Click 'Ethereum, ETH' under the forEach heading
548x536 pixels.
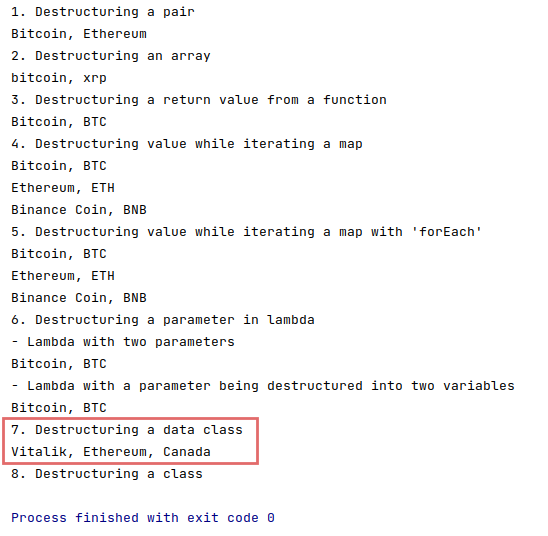[63, 276]
